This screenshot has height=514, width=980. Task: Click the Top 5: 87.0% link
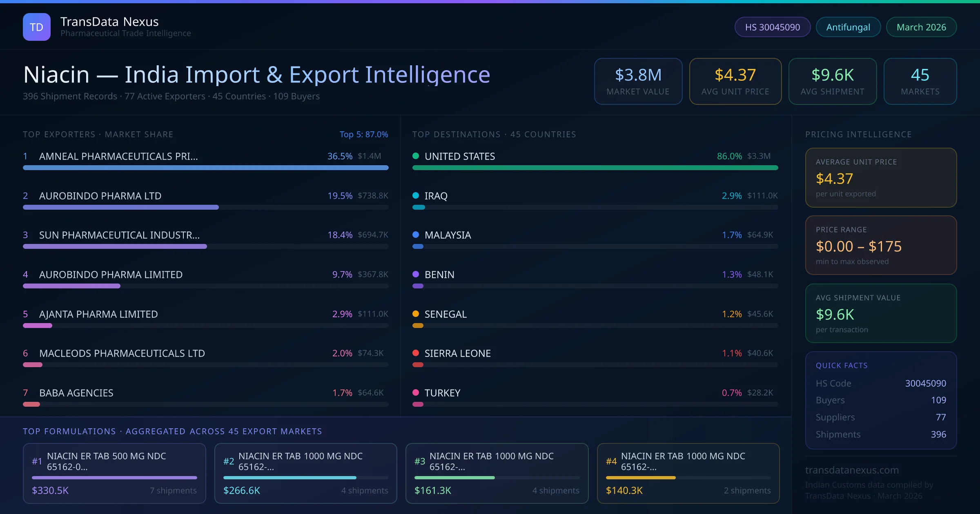tap(364, 134)
